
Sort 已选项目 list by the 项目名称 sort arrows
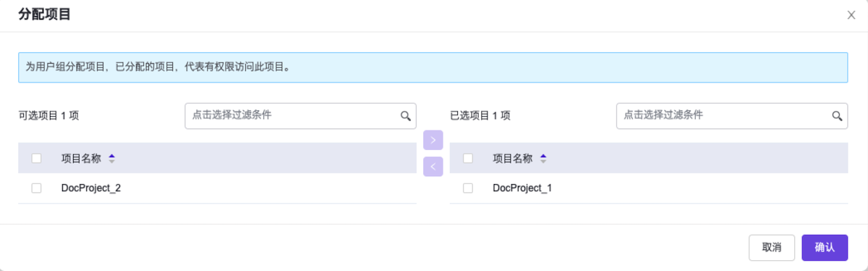[x=543, y=159]
